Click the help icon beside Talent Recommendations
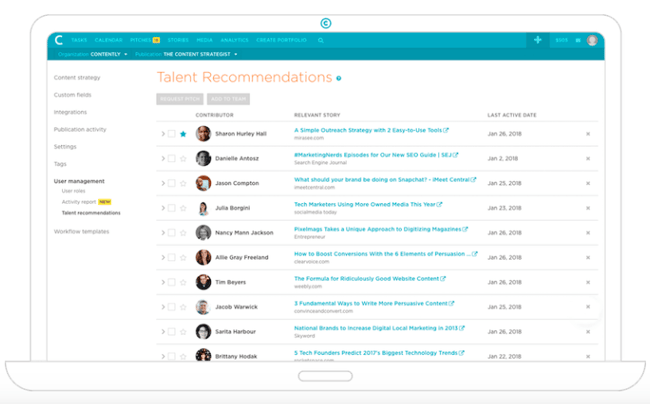Image resolution: width=650 pixels, height=404 pixels. click(x=339, y=78)
